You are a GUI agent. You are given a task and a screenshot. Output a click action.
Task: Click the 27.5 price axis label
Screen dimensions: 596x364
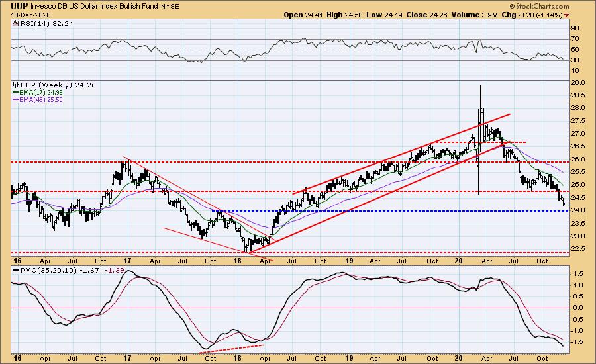point(577,121)
